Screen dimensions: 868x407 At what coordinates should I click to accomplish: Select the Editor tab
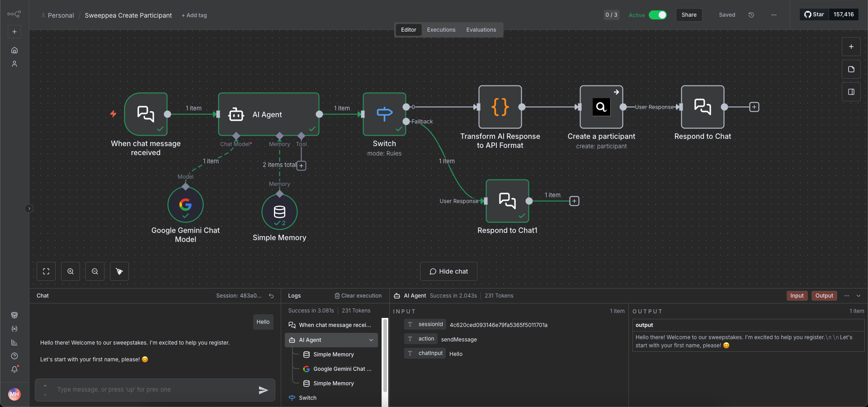(x=409, y=30)
